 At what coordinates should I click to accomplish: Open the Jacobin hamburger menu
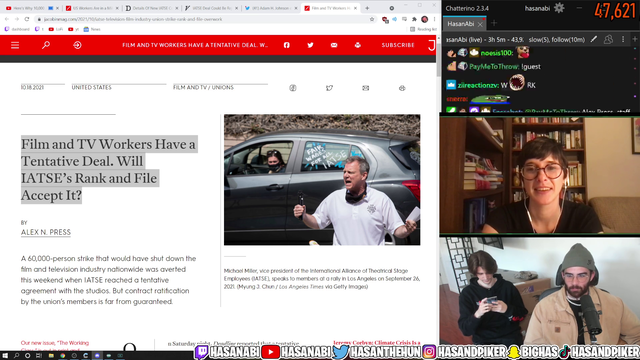point(15,45)
